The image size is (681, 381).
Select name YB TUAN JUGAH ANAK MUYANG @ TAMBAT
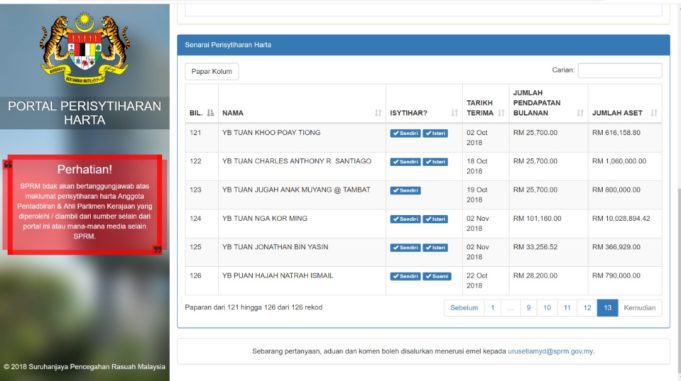(x=296, y=190)
